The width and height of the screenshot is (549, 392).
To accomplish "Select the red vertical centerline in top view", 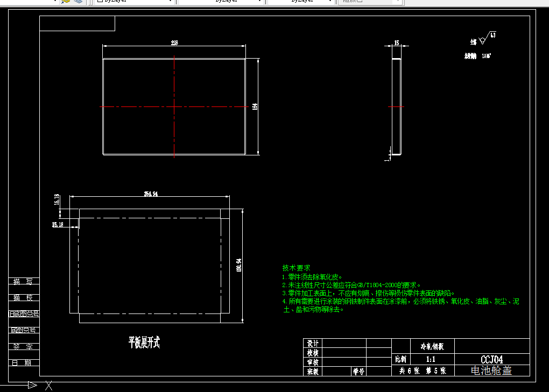I will (x=174, y=106).
